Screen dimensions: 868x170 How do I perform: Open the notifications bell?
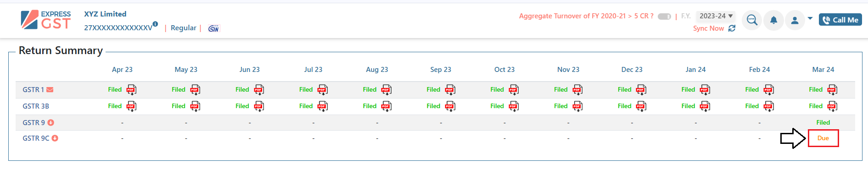point(773,20)
